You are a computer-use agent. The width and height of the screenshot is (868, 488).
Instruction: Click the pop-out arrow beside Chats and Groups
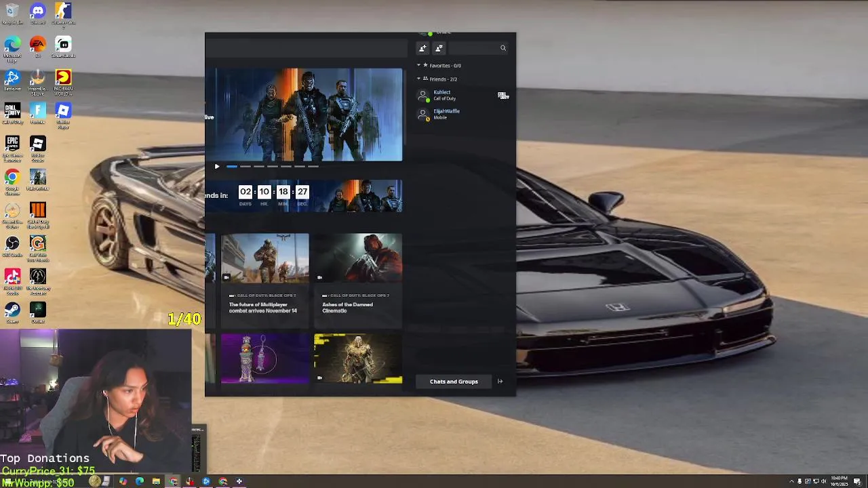coord(500,382)
